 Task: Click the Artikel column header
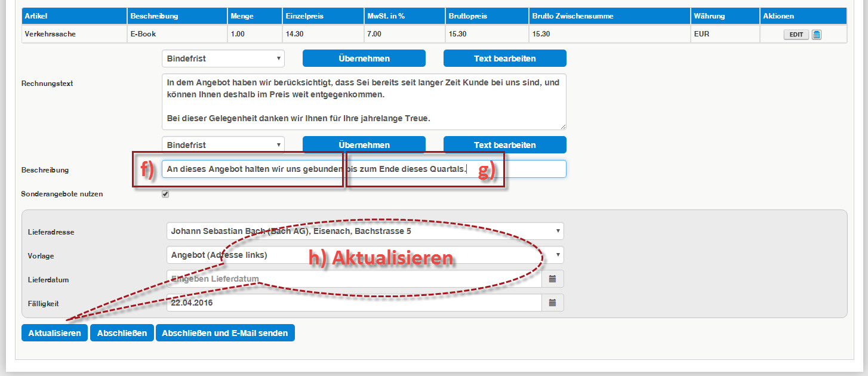click(x=75, y=16)
